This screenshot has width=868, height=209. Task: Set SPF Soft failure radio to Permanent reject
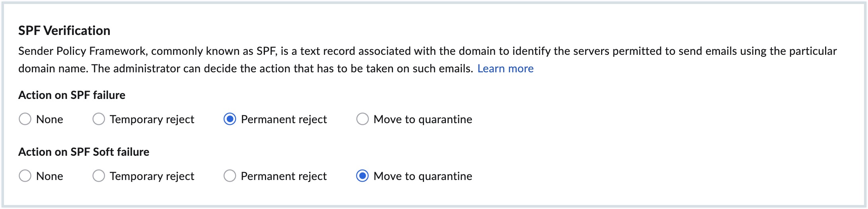click(230, 176)
